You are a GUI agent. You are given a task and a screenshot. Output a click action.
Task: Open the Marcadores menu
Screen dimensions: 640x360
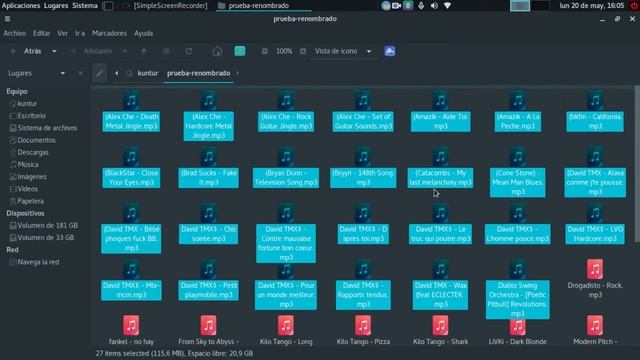(109, 33)
